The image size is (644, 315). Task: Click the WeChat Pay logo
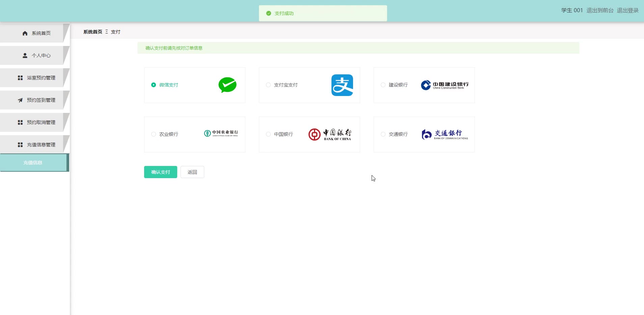pos(227,85)
